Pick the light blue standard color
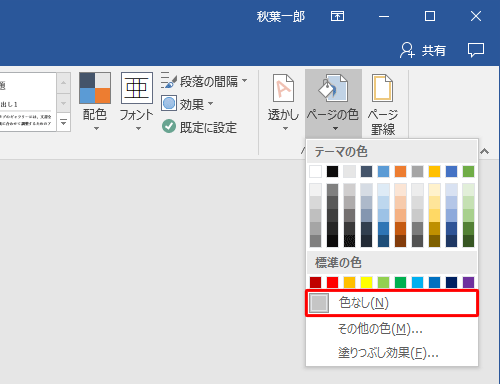The image size is (500, 384). point(417,282)
